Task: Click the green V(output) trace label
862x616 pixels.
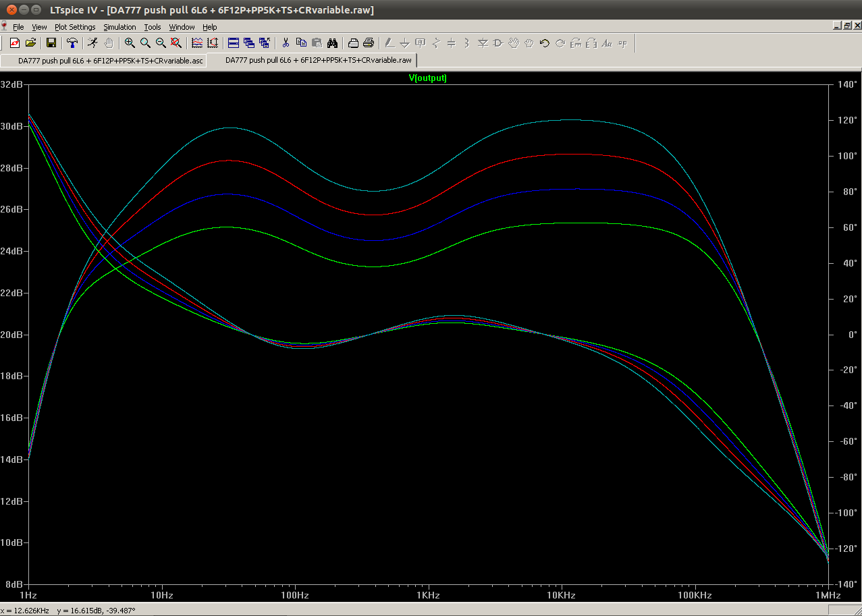Action: [428, 78]
